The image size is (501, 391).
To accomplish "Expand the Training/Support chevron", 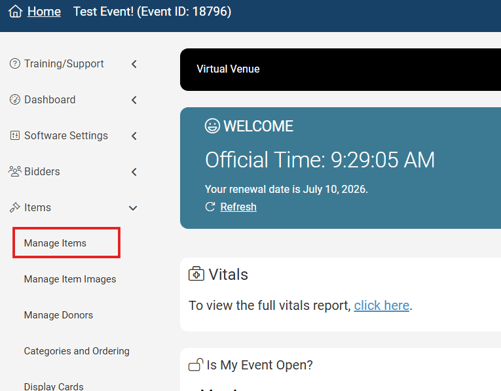I will 134,64.
